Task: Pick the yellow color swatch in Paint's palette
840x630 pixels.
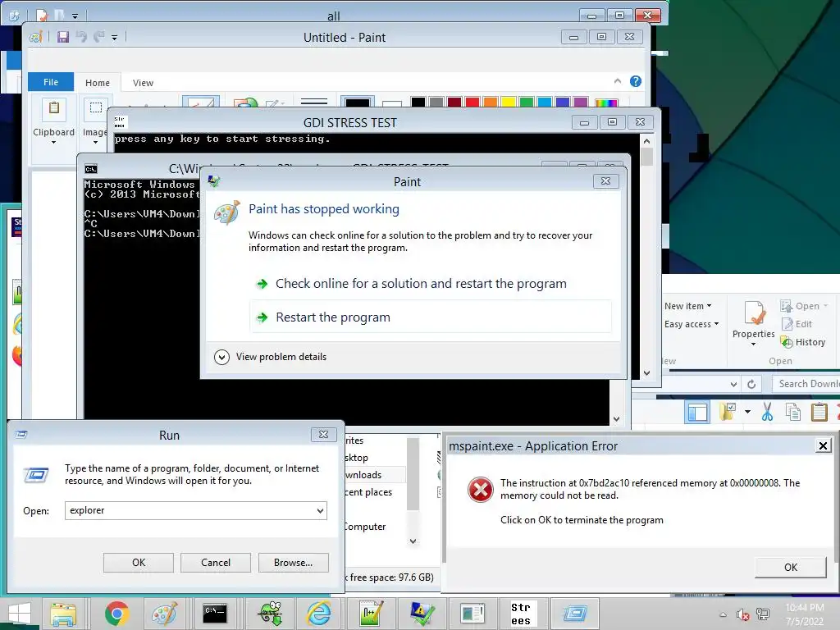Action: (x=509, y=102)
